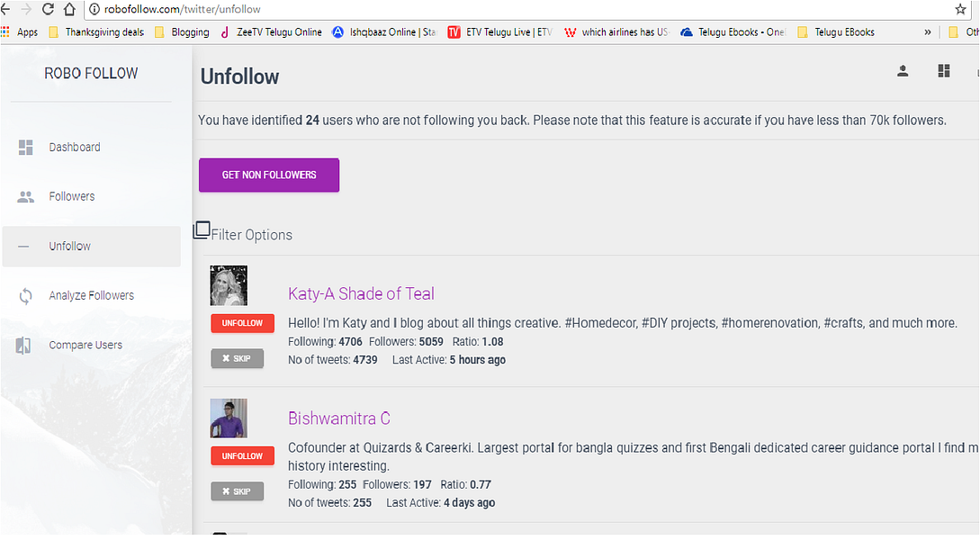Click the Compare Users icon

coord(23,345)
